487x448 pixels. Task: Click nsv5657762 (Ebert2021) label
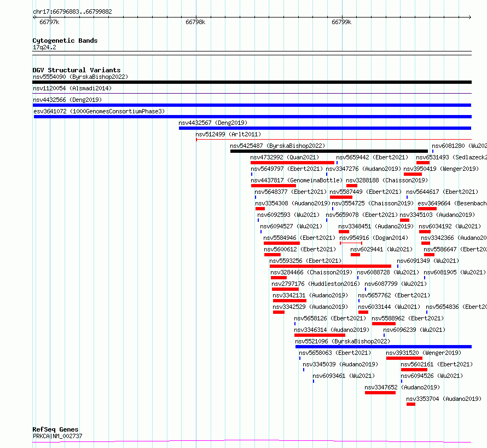(394, 295)
